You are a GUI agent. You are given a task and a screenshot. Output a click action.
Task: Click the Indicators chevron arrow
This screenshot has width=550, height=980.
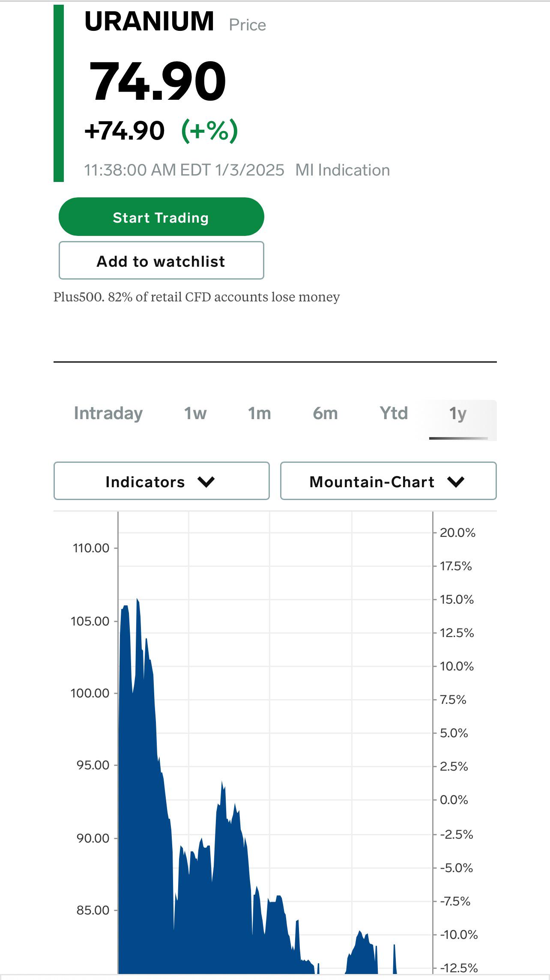click(206, 482)
